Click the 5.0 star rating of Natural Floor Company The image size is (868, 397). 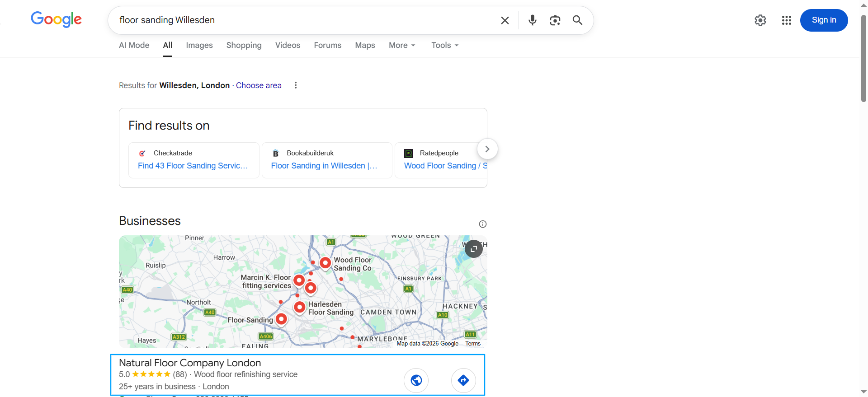coord(145,374)
